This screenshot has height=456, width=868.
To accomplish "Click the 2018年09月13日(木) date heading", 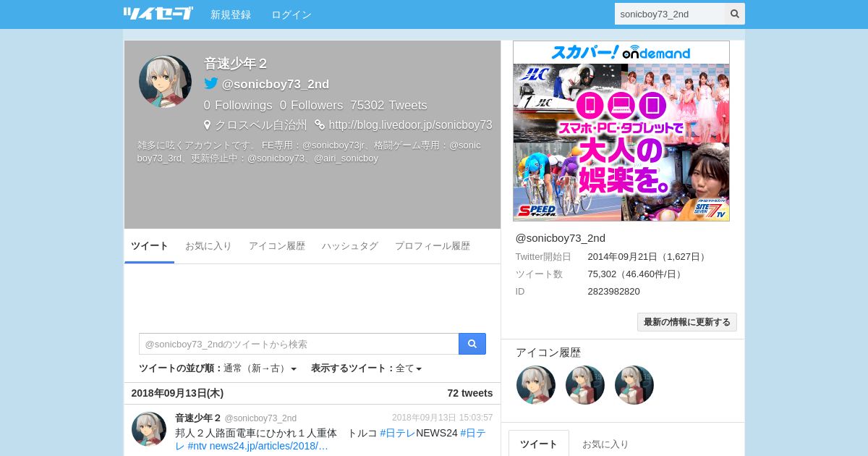I will pos(177,393).
